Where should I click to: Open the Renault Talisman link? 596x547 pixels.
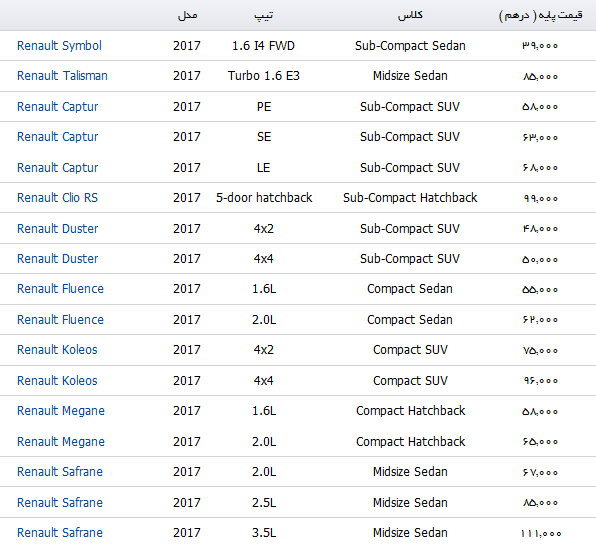coord(62,76)
